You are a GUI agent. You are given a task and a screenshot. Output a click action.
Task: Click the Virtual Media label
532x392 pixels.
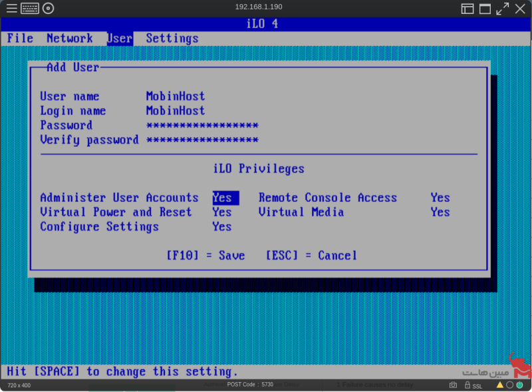301,212
